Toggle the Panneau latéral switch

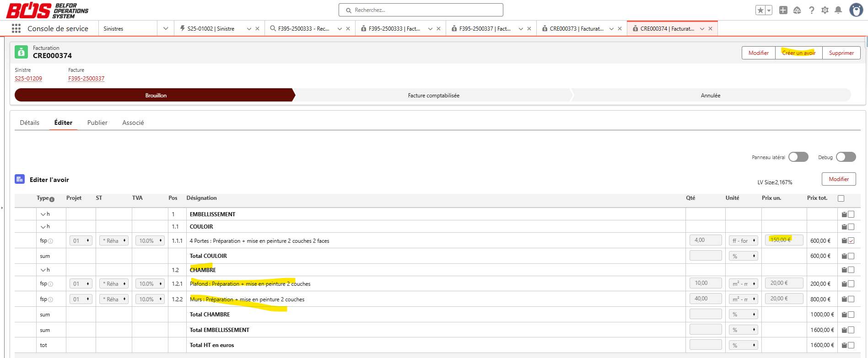point(798,157)
